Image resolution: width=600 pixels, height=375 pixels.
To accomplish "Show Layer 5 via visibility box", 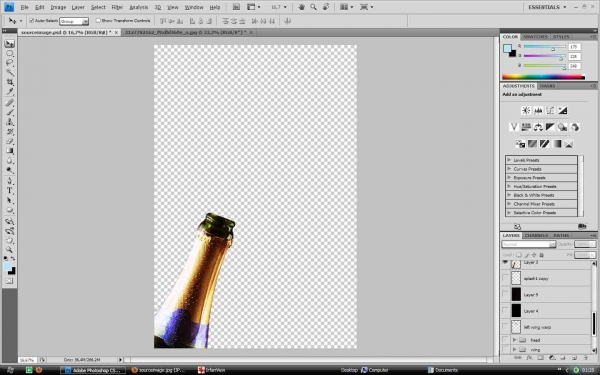I will pyautogui.click(x=505, y=295).
